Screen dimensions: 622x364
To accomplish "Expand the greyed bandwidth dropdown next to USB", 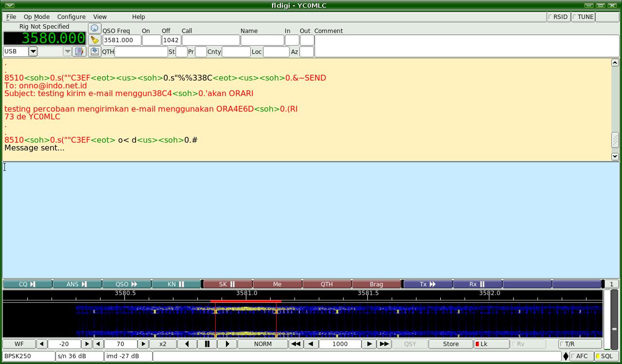I will click(x=68, y=51).
